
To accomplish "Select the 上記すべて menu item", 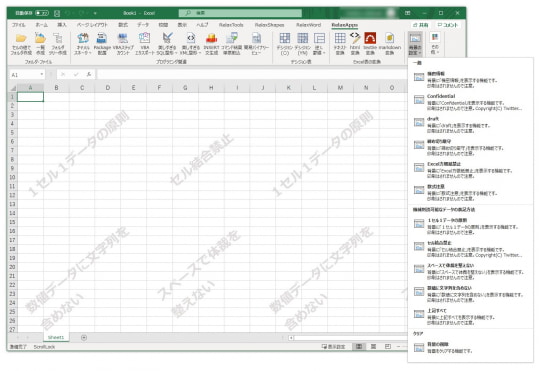I will click(470, 316).
